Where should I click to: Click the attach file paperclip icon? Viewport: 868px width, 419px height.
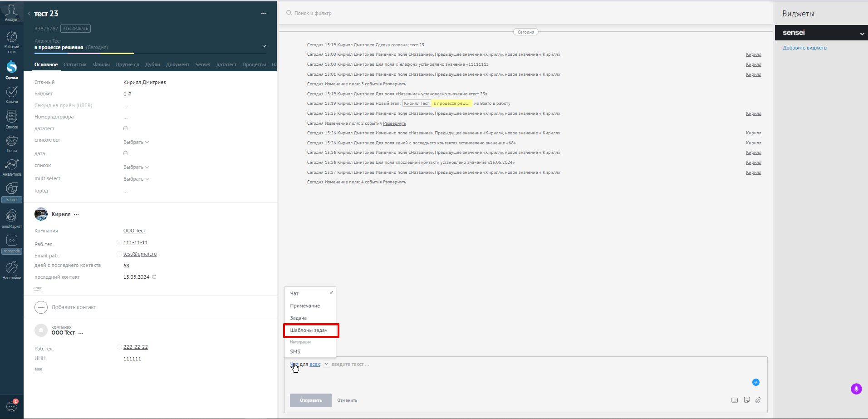point(758,400)
